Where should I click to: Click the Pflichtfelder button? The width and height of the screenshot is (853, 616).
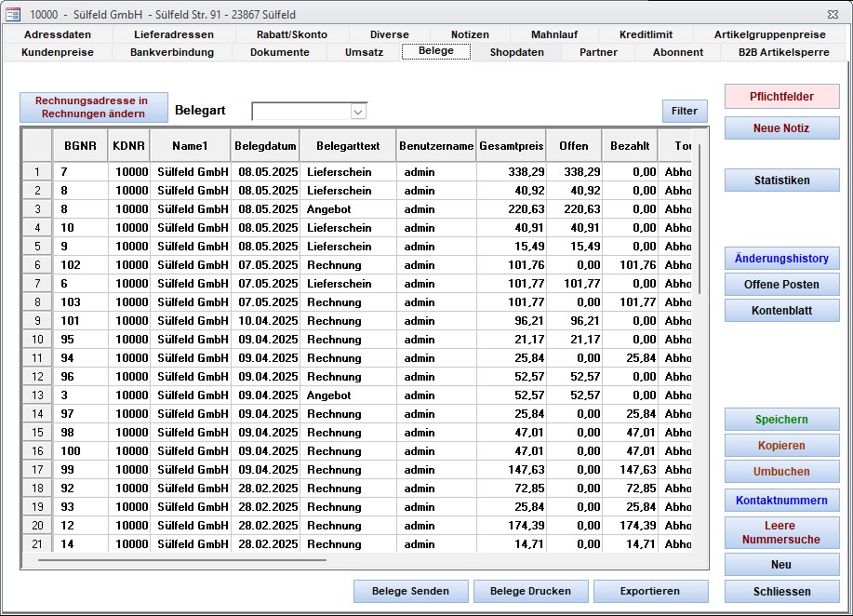pos(781,97)
